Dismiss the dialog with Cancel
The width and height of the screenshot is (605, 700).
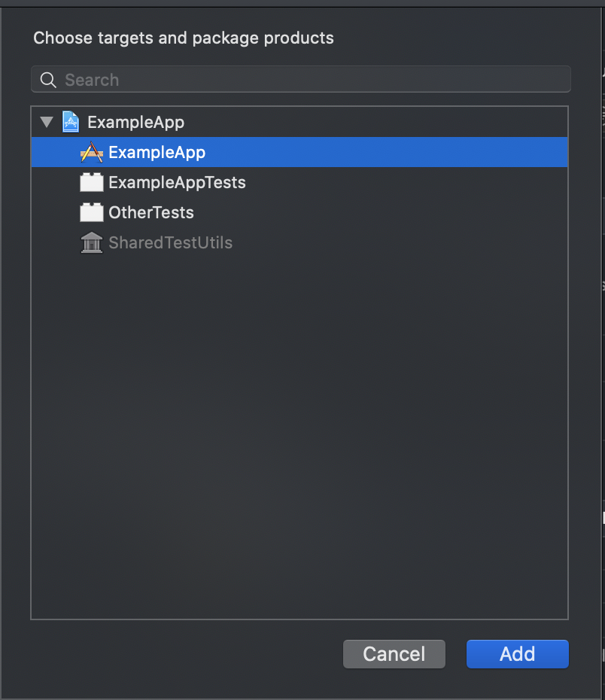coord(394,653)
